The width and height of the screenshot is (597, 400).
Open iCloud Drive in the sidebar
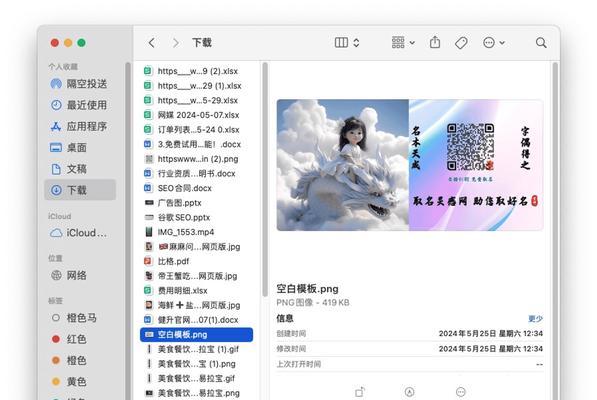80,233
